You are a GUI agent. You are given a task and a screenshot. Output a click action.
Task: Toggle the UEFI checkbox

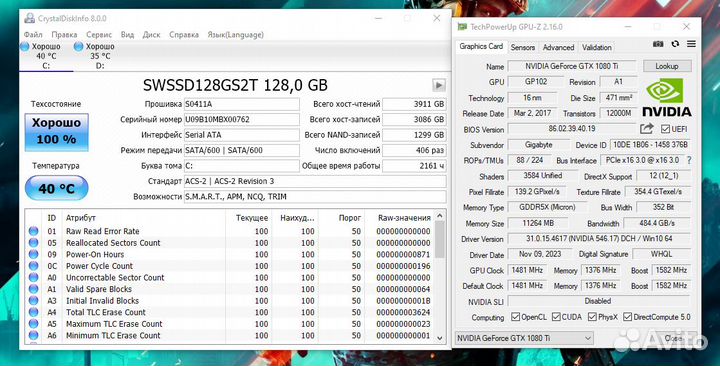[665, 129]
